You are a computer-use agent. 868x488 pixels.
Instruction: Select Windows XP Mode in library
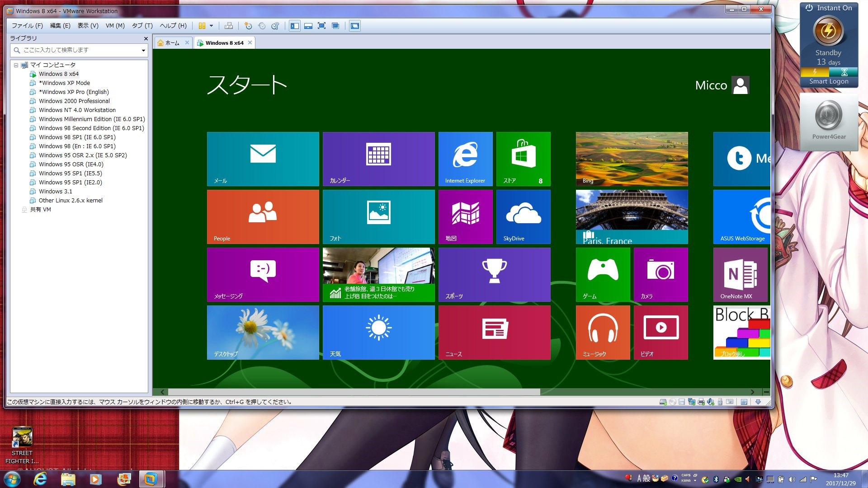(x=64, y=83)
